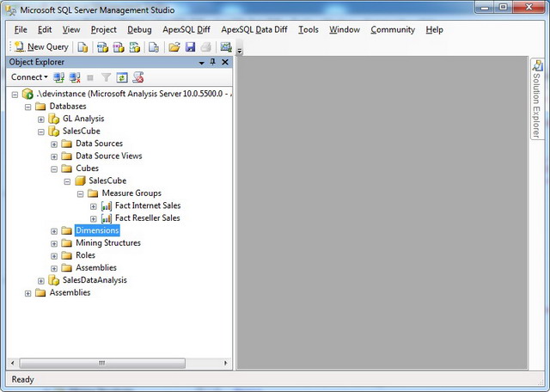Image resolution: width=550 pixels, height=392 pixels.
Task: Open the Edit menu
Action: [x=45, y=30]
